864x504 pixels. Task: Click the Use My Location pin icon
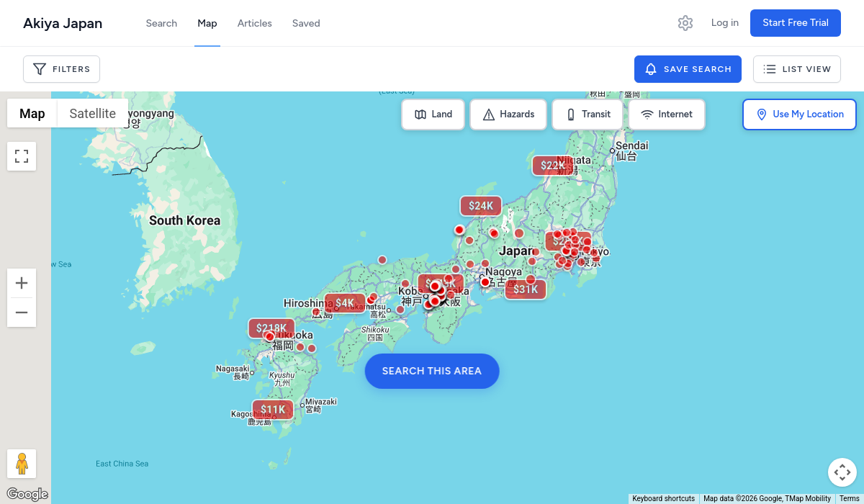click(x=761, y=114)
